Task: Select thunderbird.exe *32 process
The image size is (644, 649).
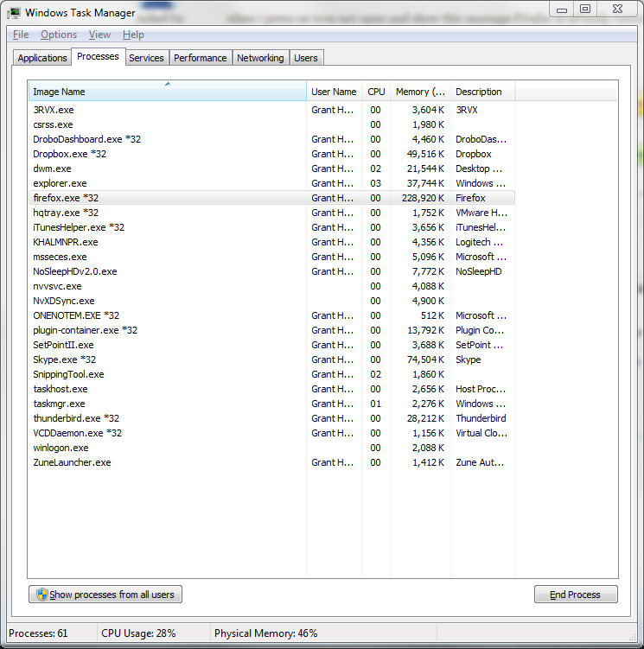Action: click(x=271, y=418)
